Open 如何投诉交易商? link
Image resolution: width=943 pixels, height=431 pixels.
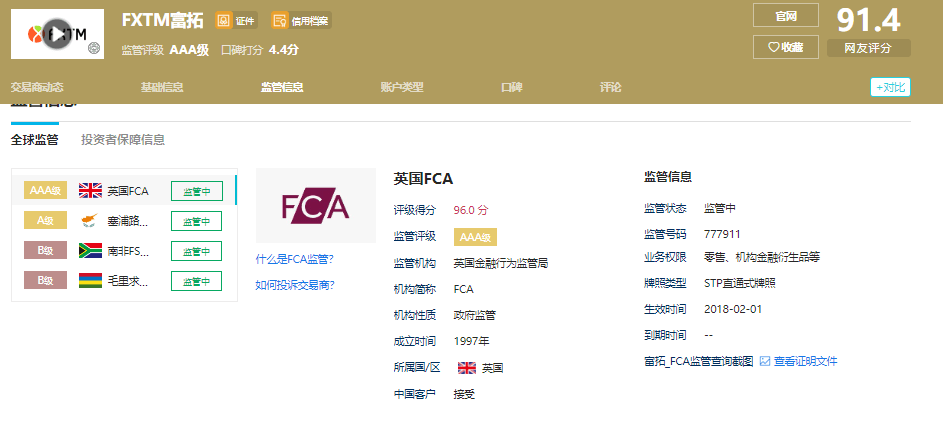pyautogui.click(x=295, y=286)
